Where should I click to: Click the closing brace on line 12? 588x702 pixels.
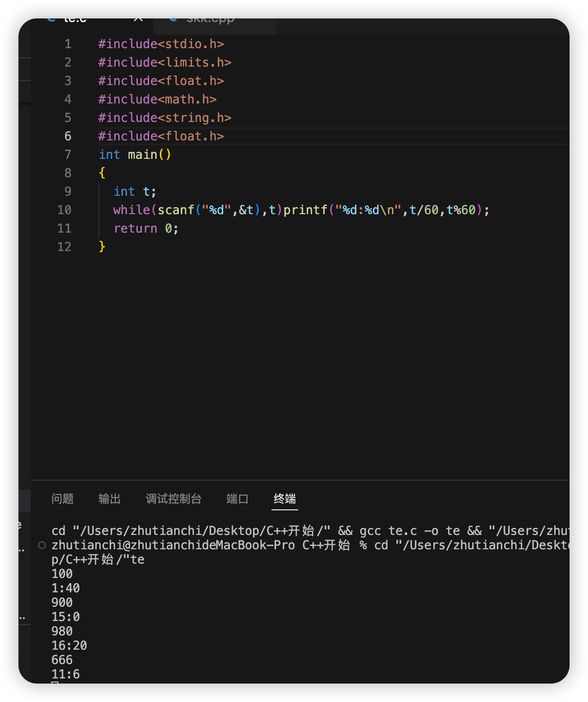pos(102,247)
